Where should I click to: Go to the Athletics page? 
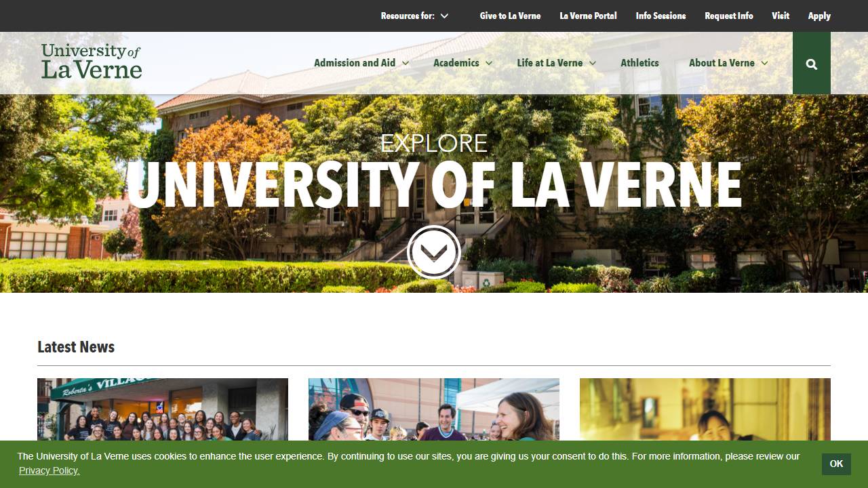(x=639, y=63)
